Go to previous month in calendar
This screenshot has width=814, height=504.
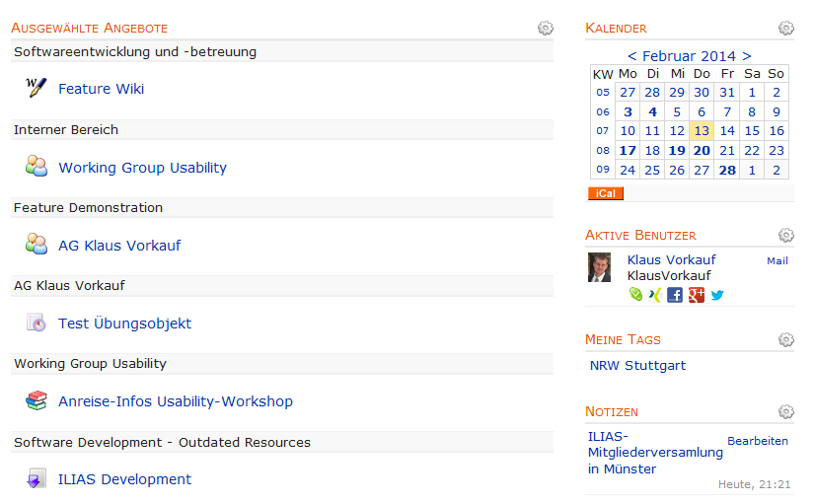point(631,56)
